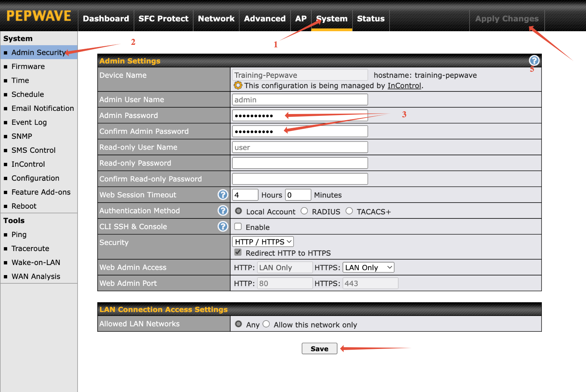The image size is (586, 392).
Task: Click Read-only User Name field
Action: point(300,147)
